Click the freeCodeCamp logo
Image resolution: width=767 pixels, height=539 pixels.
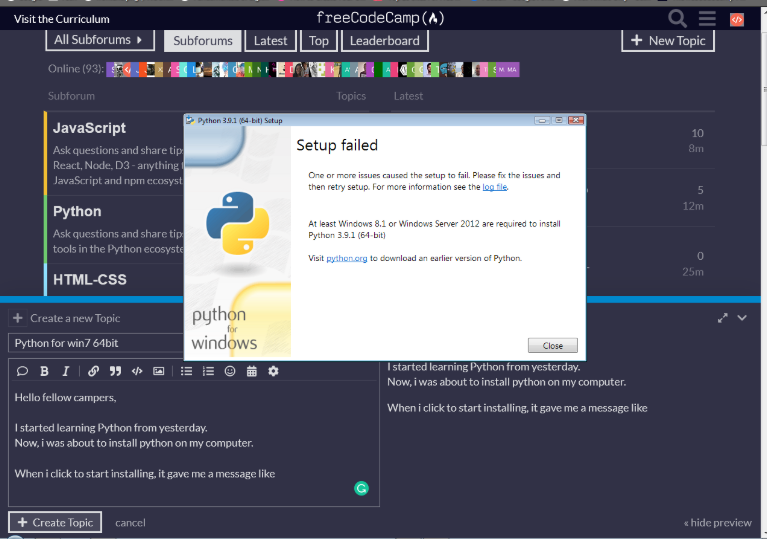click(380, 18)
